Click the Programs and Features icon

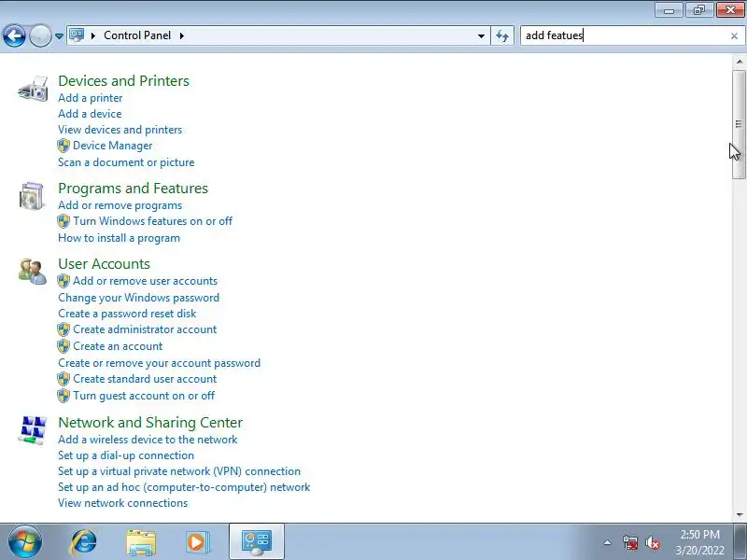pyautogui.click(x=32, y=196)
